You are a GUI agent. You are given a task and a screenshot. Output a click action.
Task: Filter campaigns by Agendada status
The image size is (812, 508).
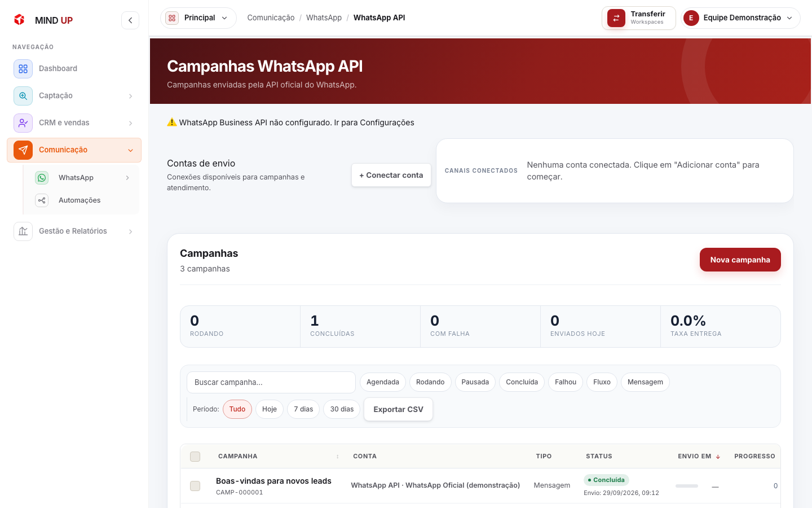(383, 382)
